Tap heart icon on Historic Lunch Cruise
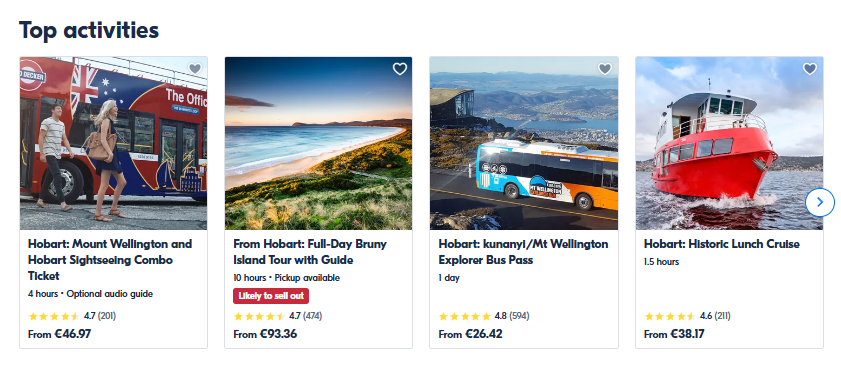841x371 pixels. pyautogui.click(x=809, y=69)
